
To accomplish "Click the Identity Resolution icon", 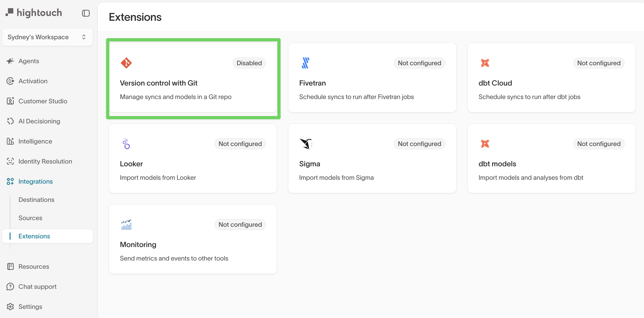I will click(x=10, y=161).
